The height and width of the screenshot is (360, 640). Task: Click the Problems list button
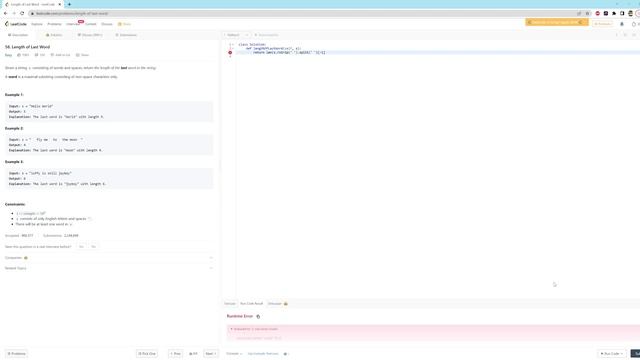[16, 353]
